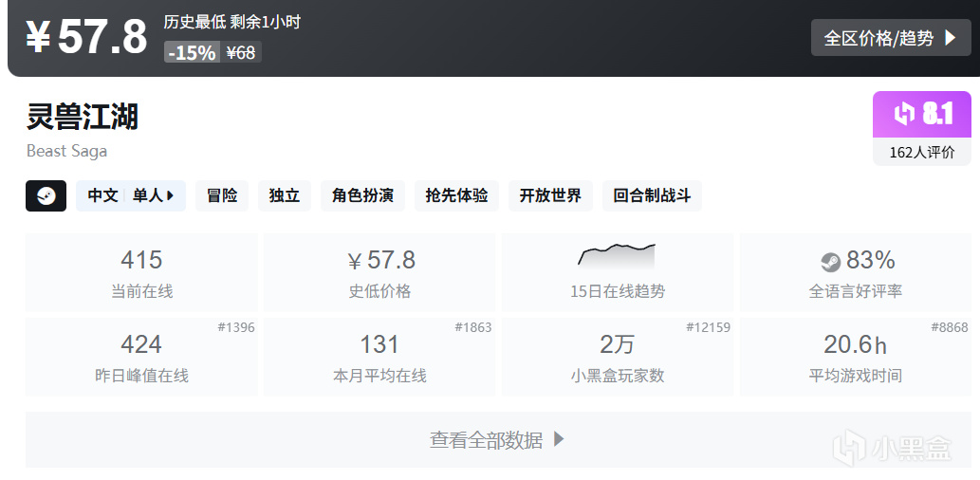Click the Steam platform icon tag
This screenshot has width=980, height=480.
pyautogui.click(x=46, y=195)
